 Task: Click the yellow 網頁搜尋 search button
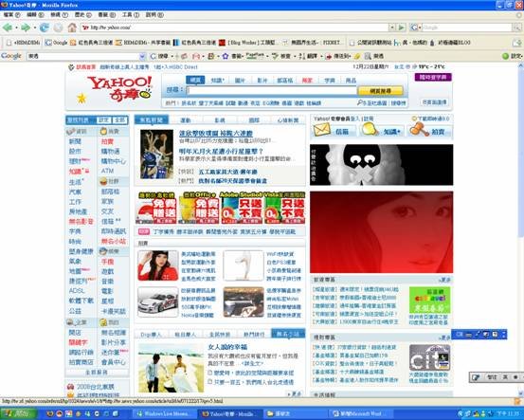click(380, 91)
